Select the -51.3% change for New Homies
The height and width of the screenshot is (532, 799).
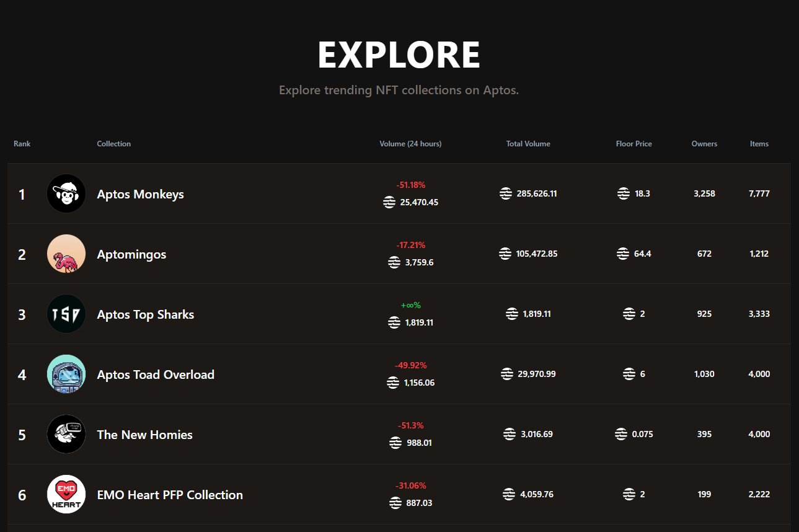coord(410,425)
